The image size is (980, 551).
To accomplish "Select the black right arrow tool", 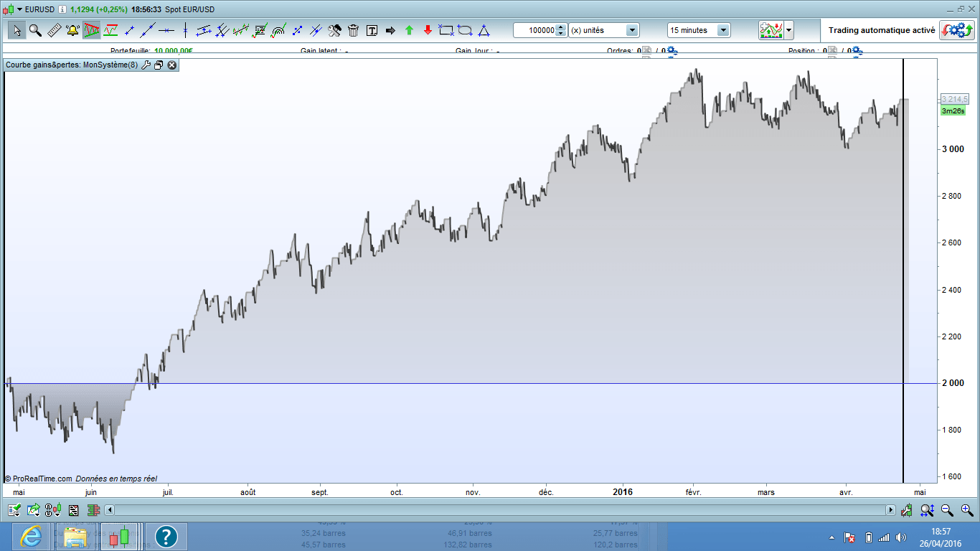I will (390, 30).
